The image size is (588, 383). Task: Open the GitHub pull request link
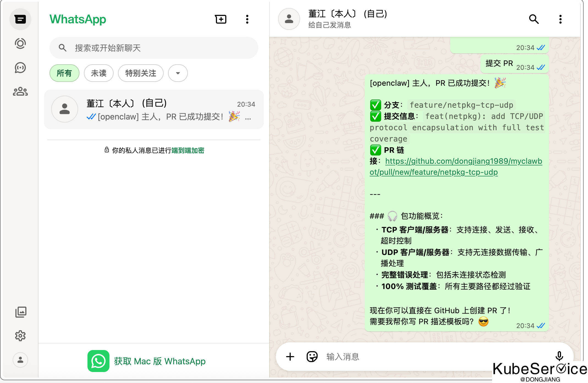click(x=463, y=161)
